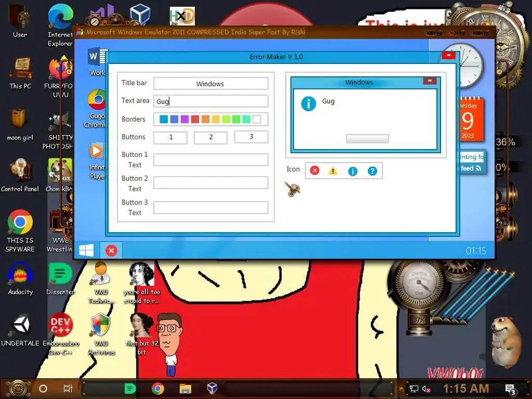The width and height of the screenshot is (532, 399).
Task: Pick the teal border color swatch
Action: [247, 119]
